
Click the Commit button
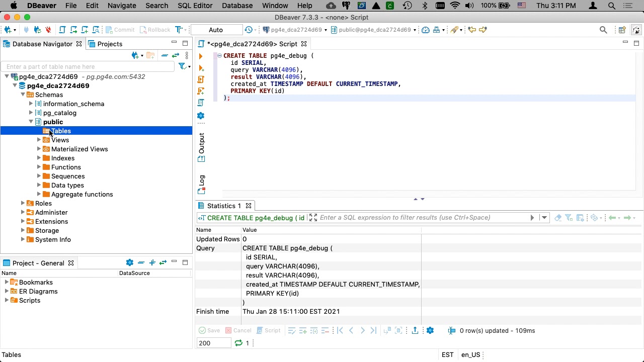120,30
